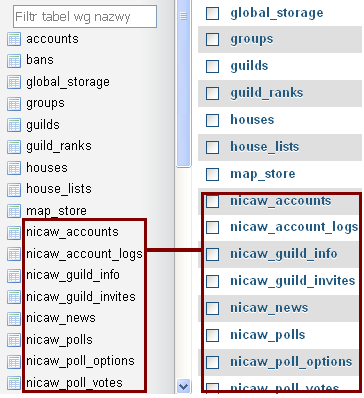Screen dimensions: 364x398
Task: Open guild_ranks link in main table list
Action: click(267, 93)
